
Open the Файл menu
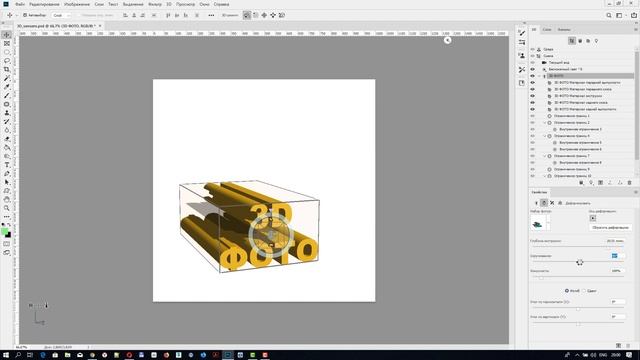pyautogui.click(x=20, y=4)
